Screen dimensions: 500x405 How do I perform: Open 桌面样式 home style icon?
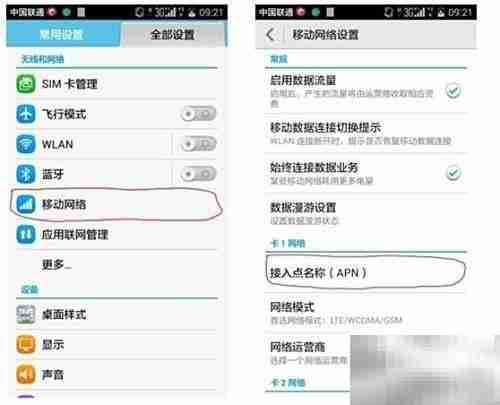click(x=26, y=314)
